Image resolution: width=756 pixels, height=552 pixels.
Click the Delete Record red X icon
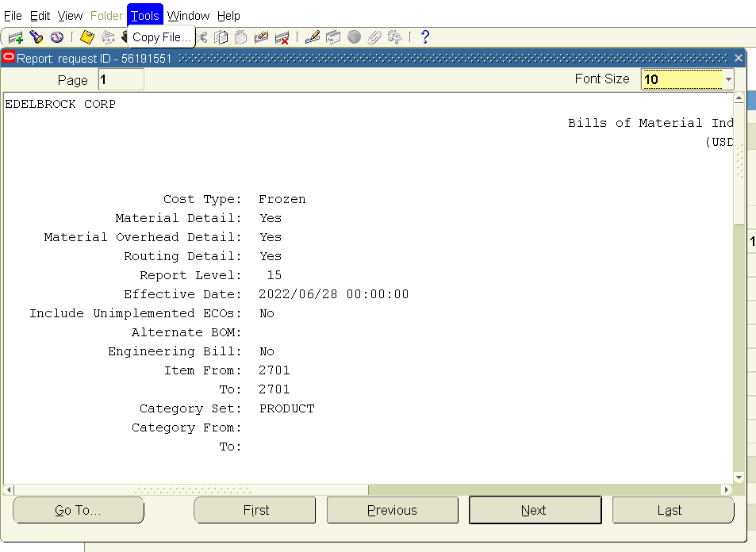click(x=282, y=37)
